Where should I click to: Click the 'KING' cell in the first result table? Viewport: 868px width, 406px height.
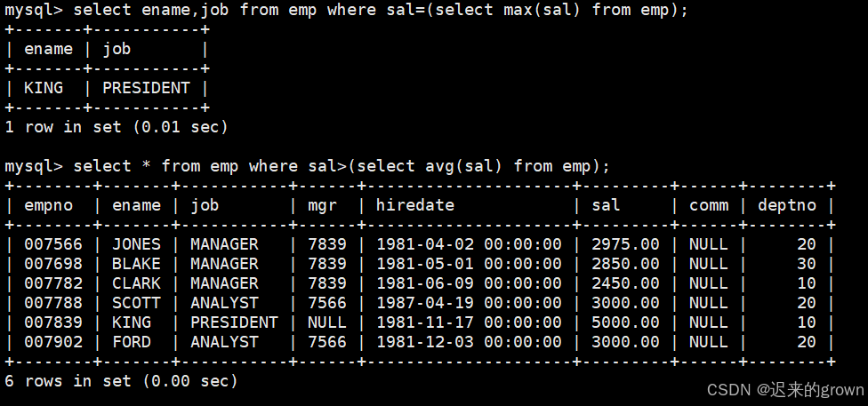click(x=44, y=88)
